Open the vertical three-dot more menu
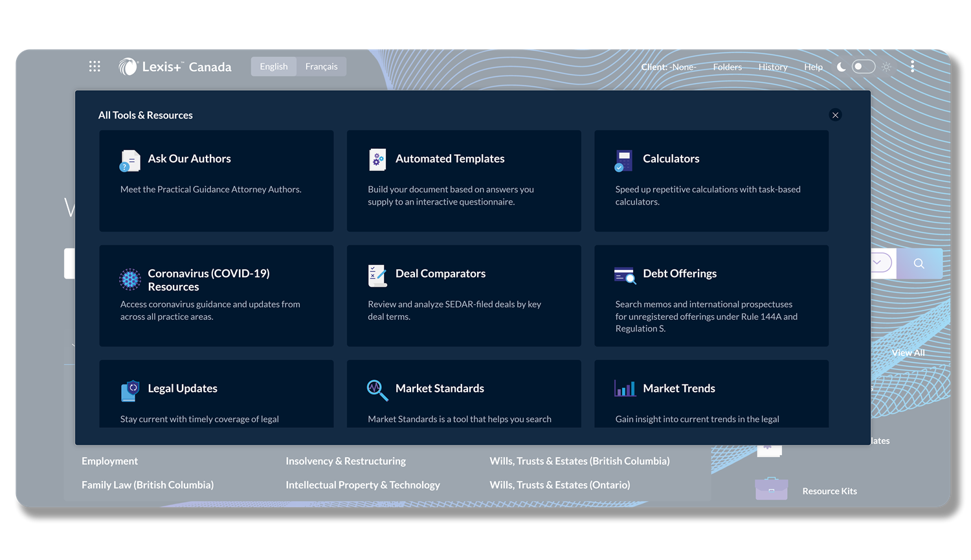971x560 pixels. [x=912, y=67]
